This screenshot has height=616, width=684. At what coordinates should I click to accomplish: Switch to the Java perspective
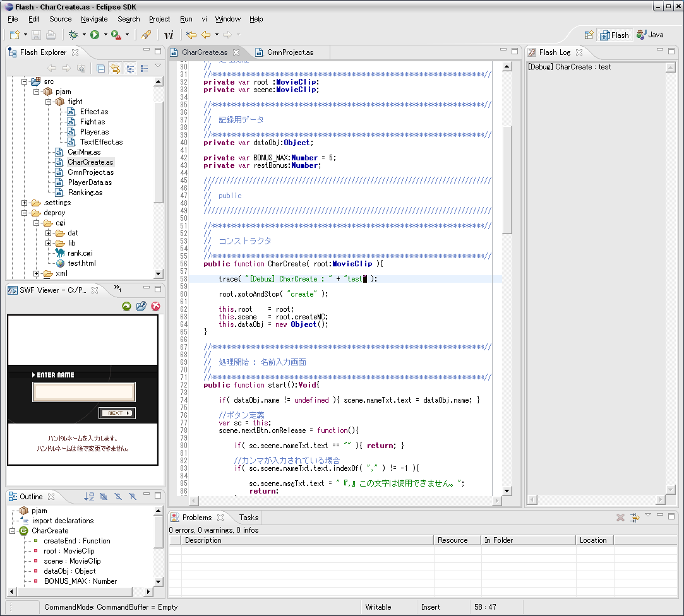[x=651, y=35]
